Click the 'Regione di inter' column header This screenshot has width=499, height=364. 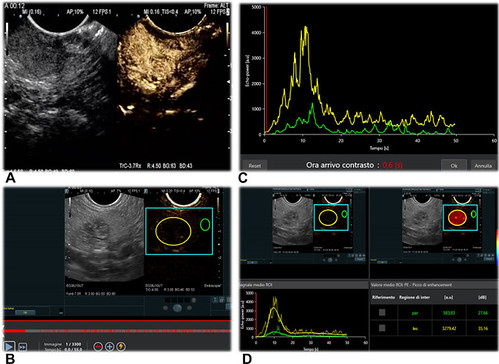(x=414, y=297)
